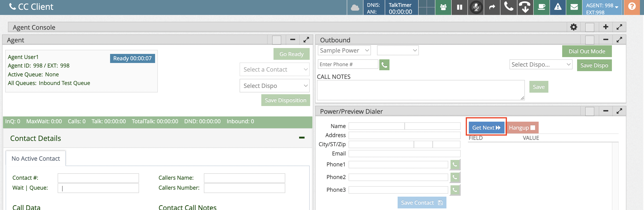Screen dimensions: 644x210
Task: Click the Hangup button in dialer
Action: [522, 128]
